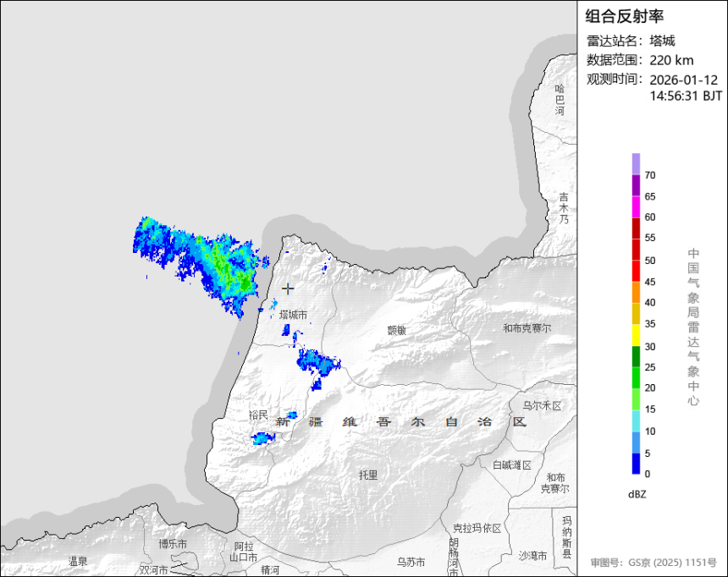This screenshot has height=577, width=728.
Task: Pick the cyan 10–15 legend swatch
Action: 636,421
